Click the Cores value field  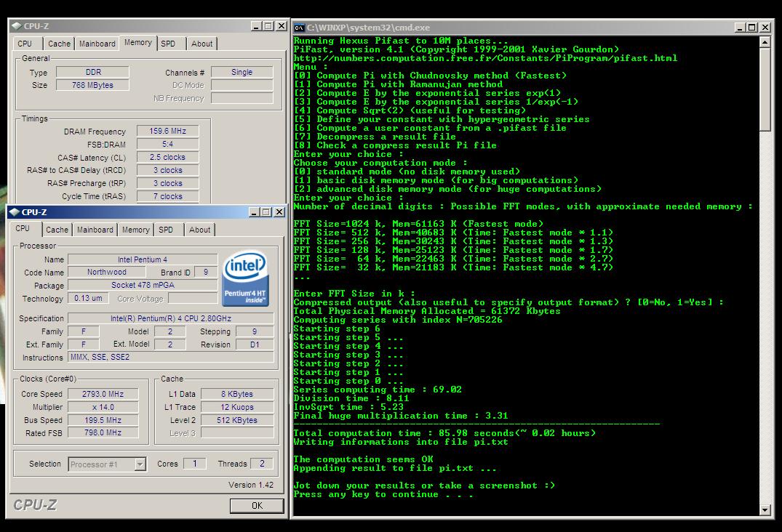tap(194, 464)
